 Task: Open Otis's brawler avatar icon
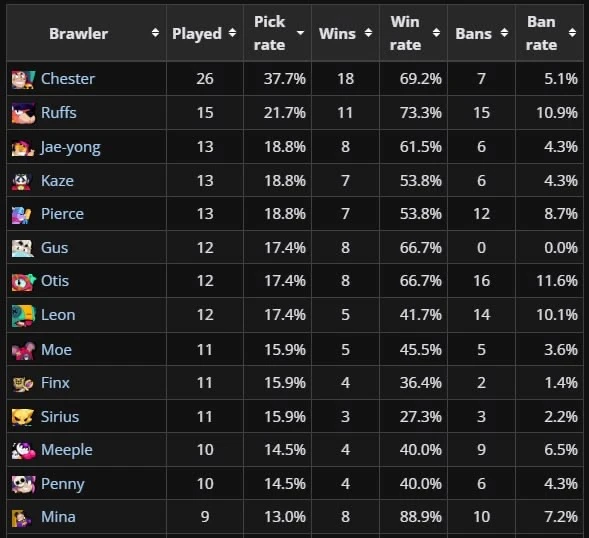point(23,282)
